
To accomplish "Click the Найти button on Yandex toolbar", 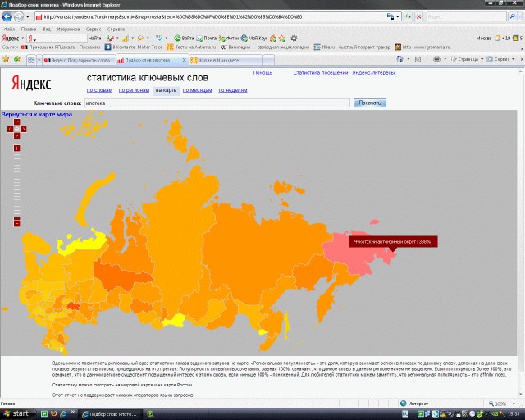I will (95, 39).
